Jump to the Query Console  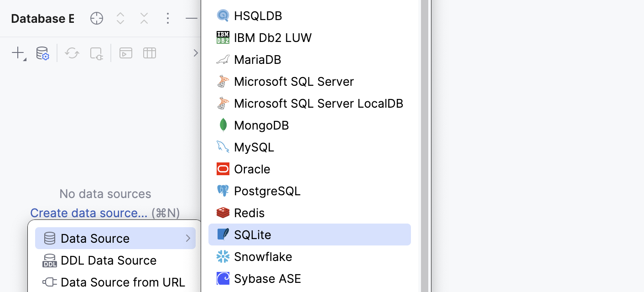(x=125, y=53)
